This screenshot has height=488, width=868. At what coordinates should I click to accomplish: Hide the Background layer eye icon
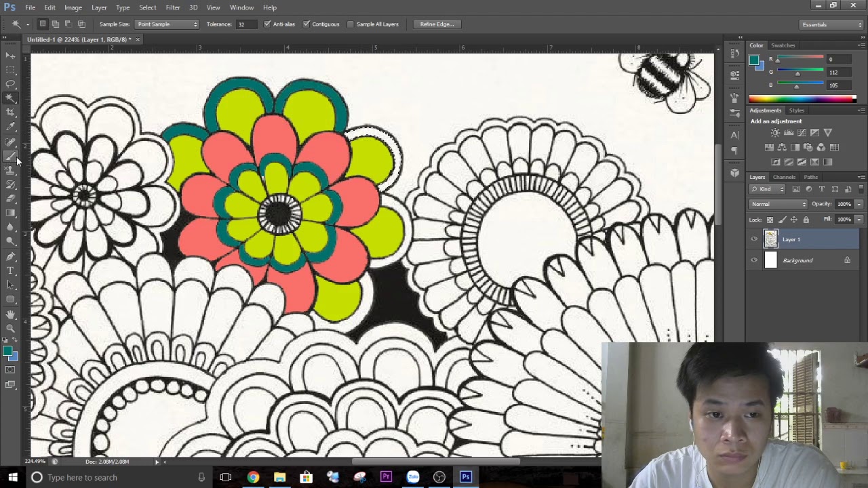(754, 260)
